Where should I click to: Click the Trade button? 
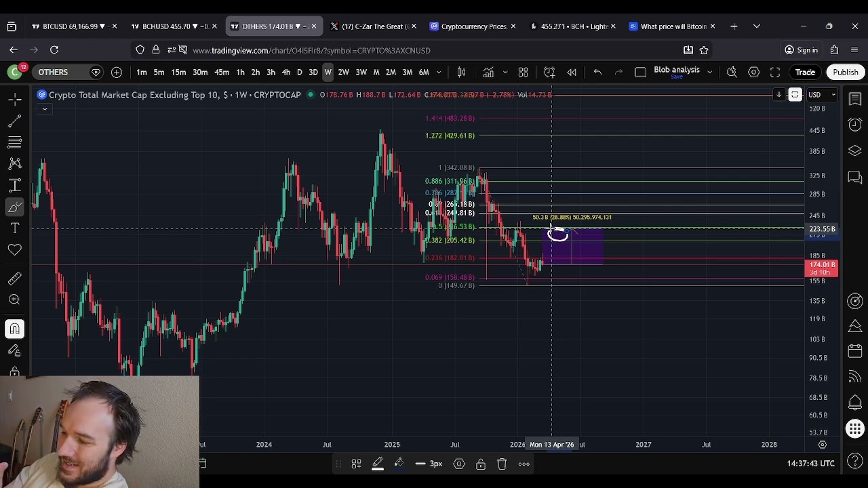[805, 72]
